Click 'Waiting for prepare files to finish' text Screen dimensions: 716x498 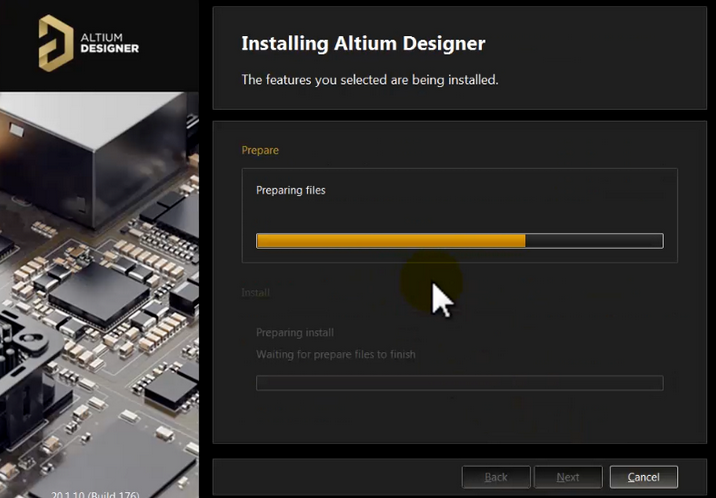pos(336,354)
